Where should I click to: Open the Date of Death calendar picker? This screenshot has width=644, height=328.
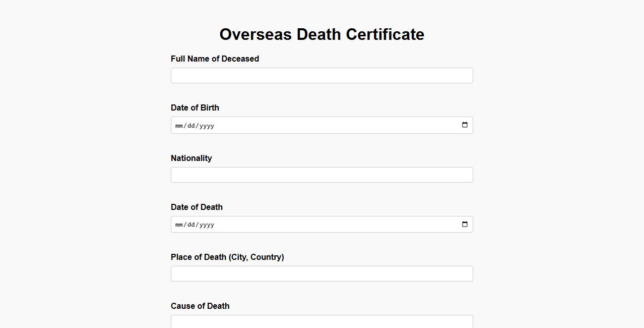point(465,225)
